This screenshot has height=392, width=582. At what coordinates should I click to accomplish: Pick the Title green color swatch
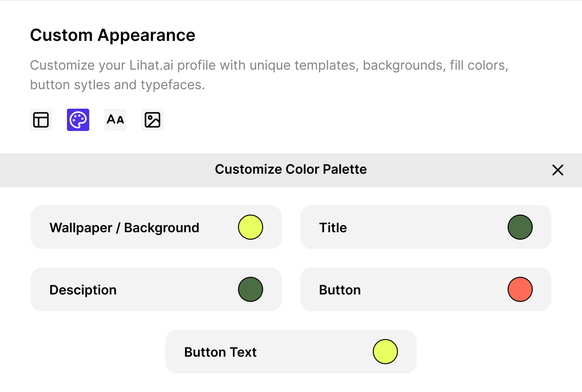(x=520, y=227)
